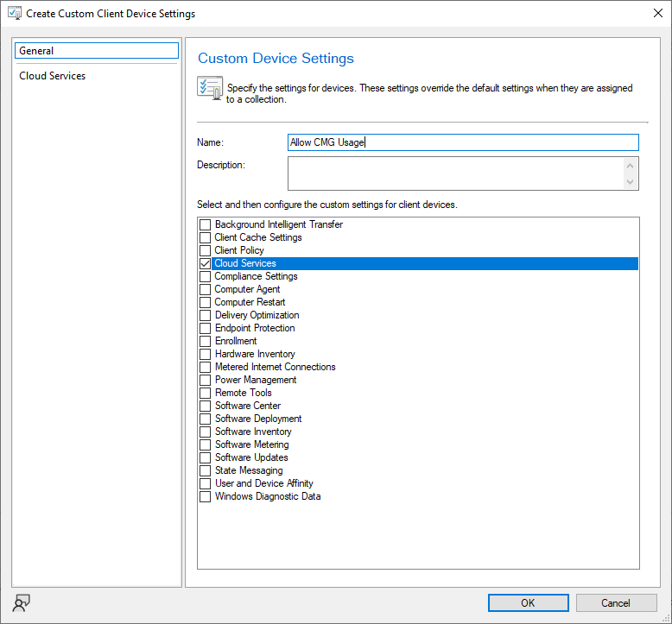Toggle the Client Policy checkbox
This screenshot has height=624, width=672.
206,250
